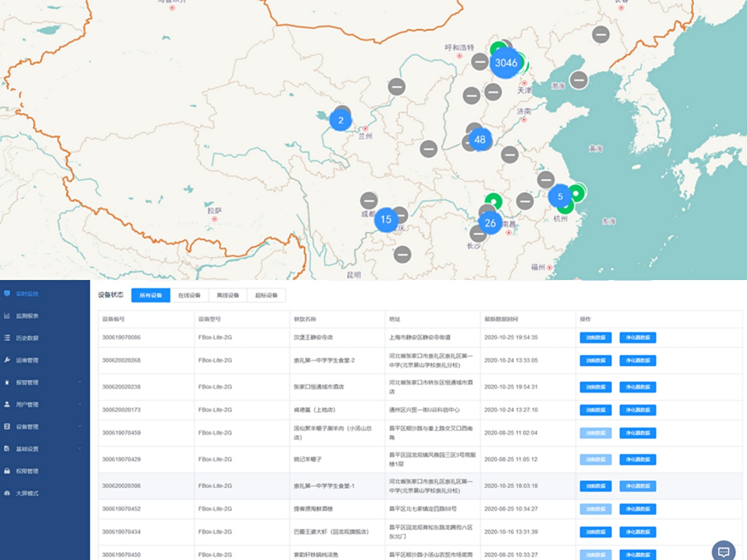Open 基础设置 via its settings icon
Image resolution: width=747 pixels, height=560 pixels.
coord(7,449)
